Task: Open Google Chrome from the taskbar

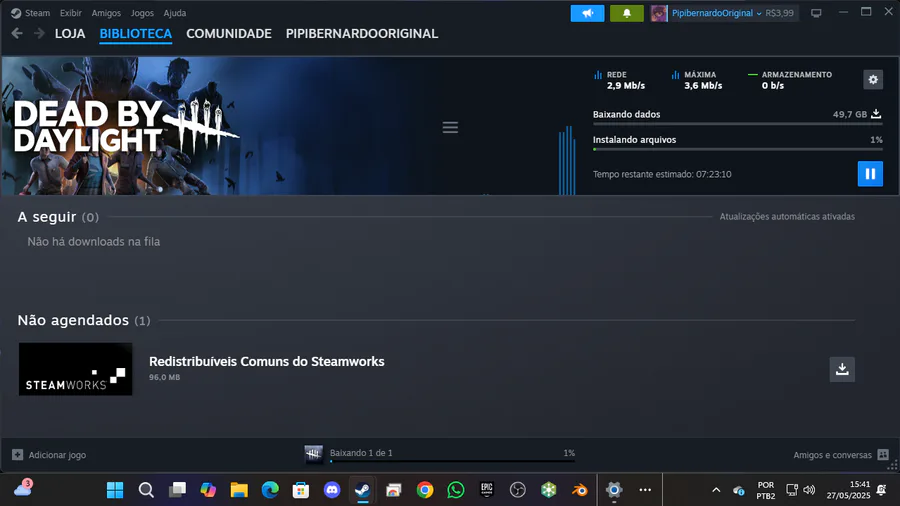Action: tap(425, 490)
